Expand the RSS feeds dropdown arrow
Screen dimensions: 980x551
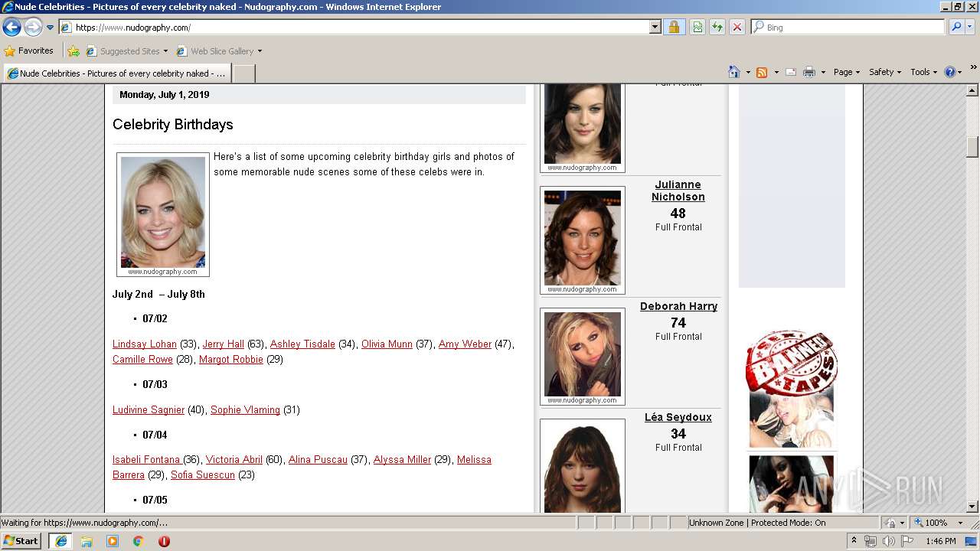click(776, 72)
